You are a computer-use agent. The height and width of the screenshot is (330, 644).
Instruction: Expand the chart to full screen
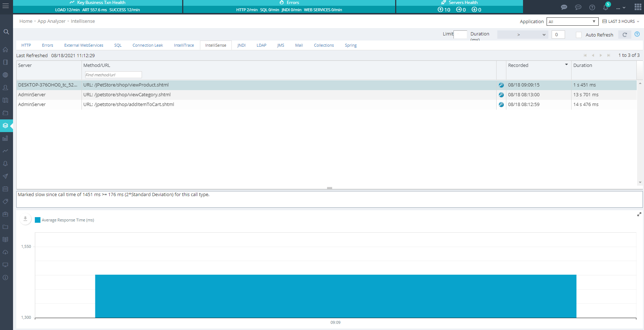[639, 215]
